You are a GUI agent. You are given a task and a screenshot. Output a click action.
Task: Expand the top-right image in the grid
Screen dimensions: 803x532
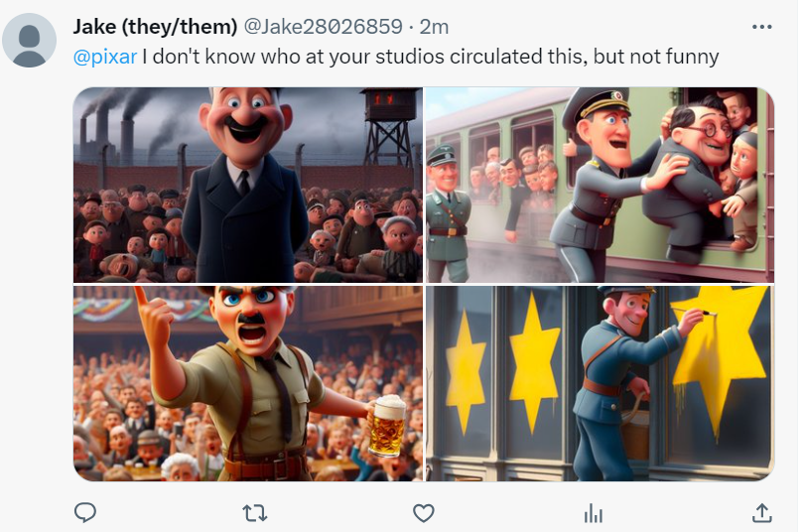[600, 185]
